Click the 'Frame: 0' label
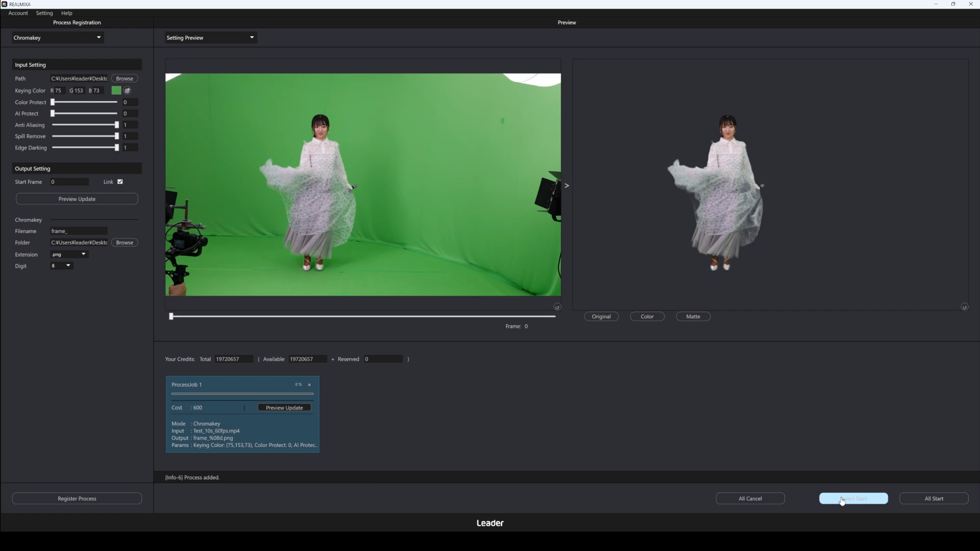980x551 pixels. (x=517, y=327)
